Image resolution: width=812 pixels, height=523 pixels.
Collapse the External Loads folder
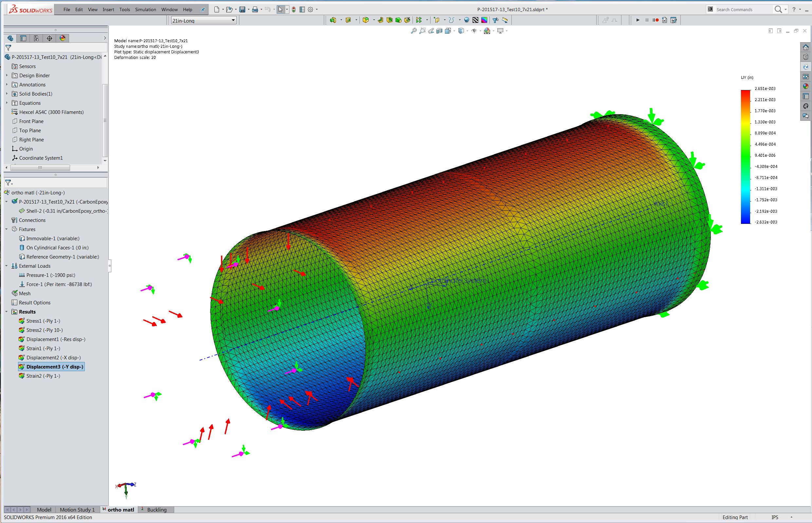7,266
